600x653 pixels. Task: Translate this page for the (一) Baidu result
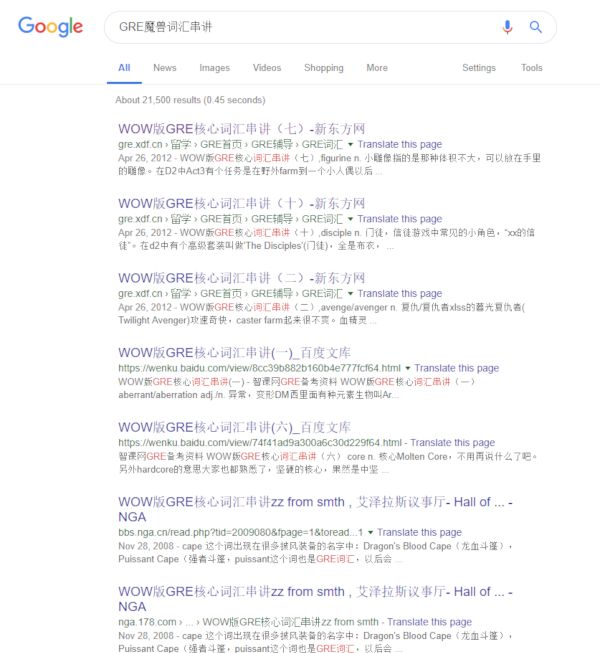click(457, 368)
